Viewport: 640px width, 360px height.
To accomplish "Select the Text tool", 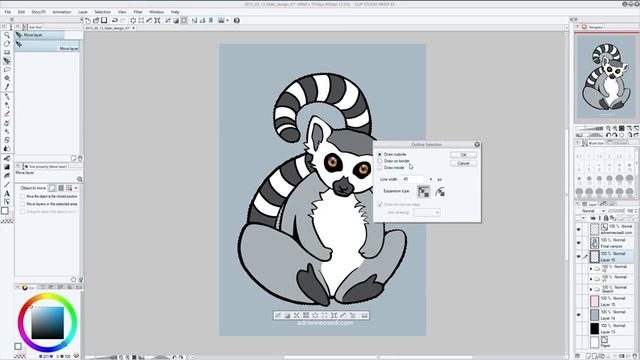I will [x=7, y=193].
